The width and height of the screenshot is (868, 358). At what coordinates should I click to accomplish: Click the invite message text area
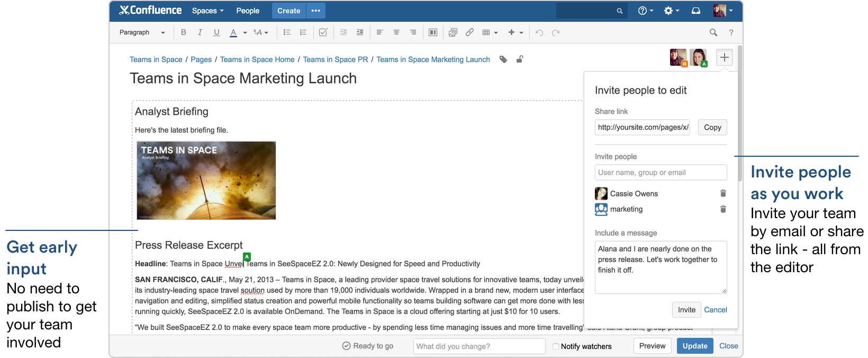click(661, 267)
